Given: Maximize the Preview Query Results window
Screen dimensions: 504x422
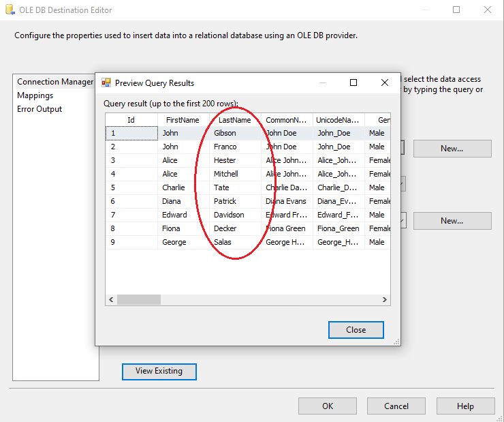Looking at the screenshot, I should pos(353,83).
